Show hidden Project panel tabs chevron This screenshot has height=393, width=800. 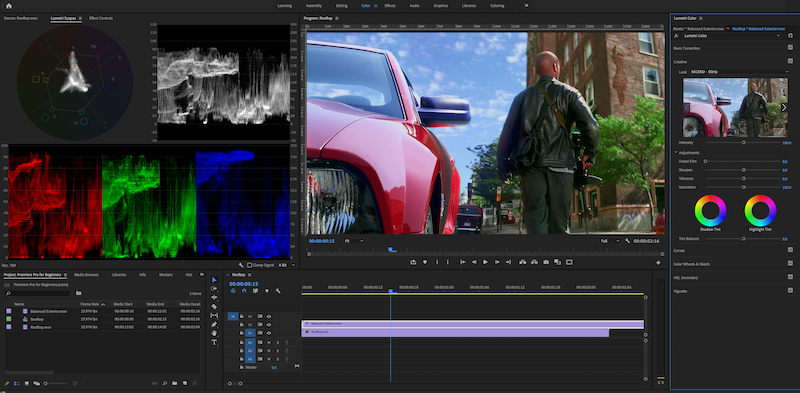pos(202,275)
